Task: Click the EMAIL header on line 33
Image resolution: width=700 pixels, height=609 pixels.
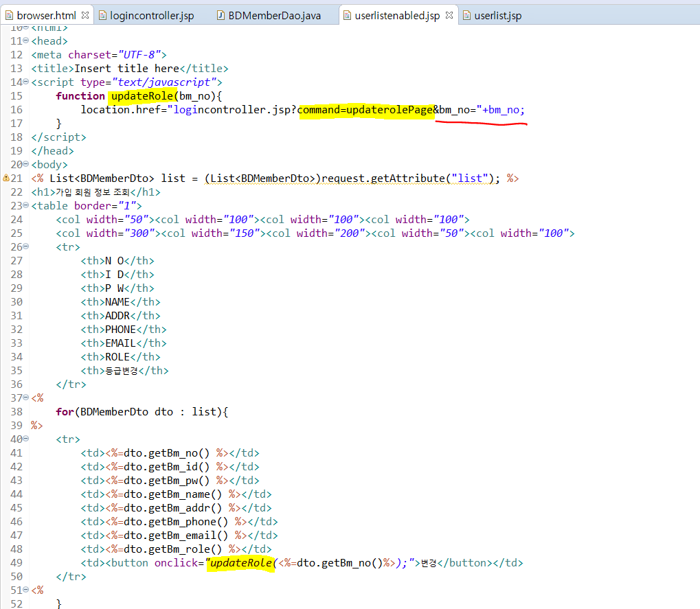Action: click(120, 343)
